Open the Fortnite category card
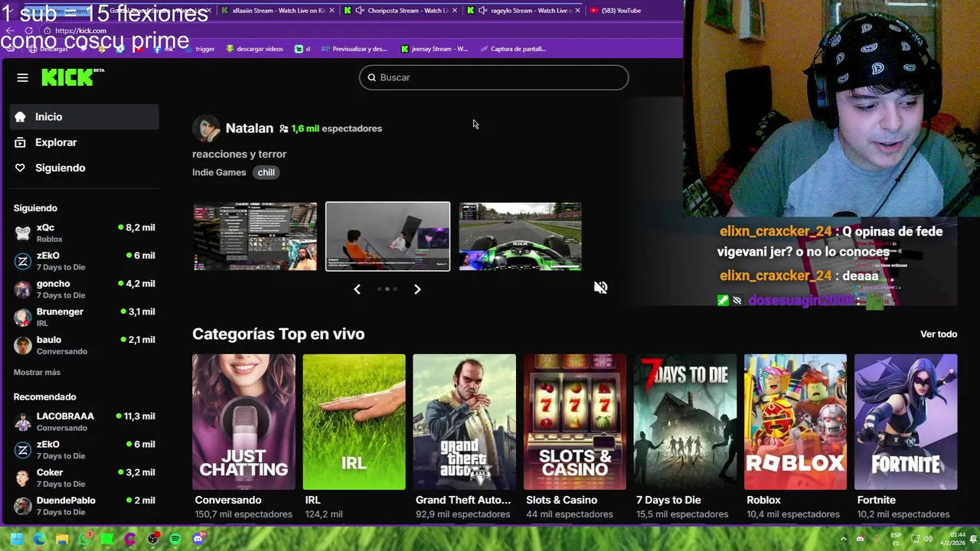 click(906, 422)
